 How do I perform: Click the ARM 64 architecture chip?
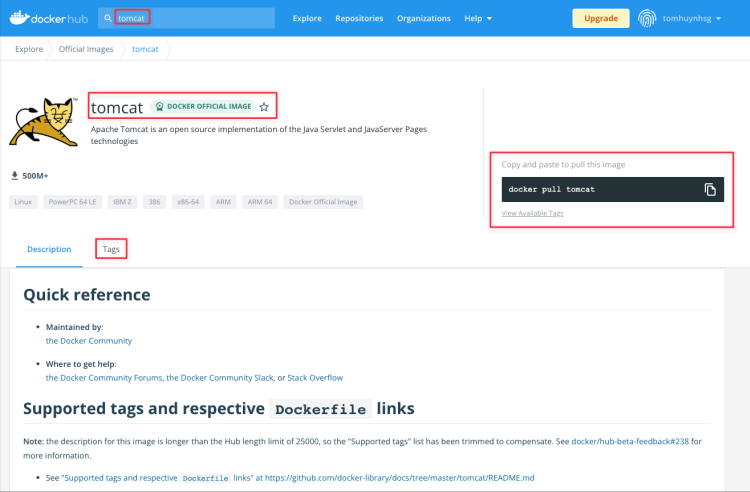click(260, 202)
